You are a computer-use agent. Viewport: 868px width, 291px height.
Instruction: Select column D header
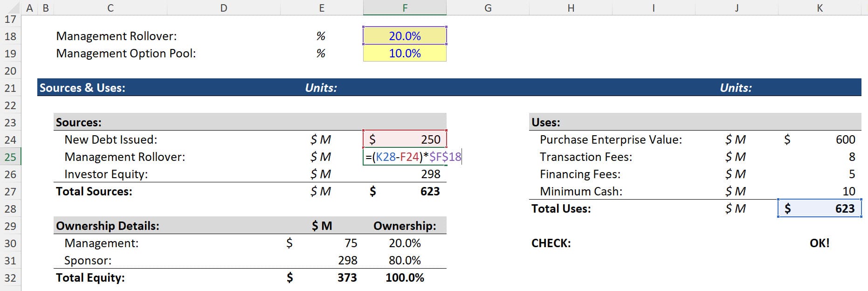[224, 7]
